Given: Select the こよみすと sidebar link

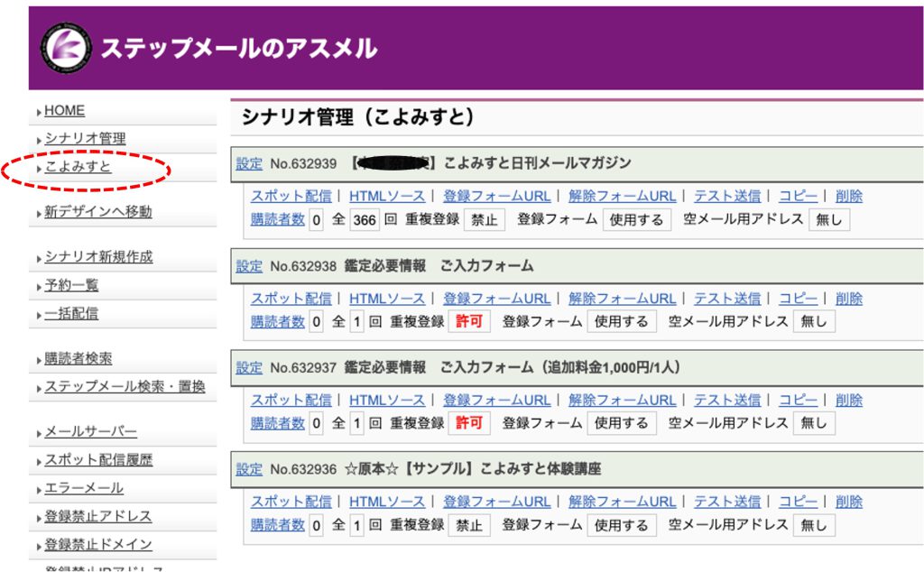Looking at the screenshot, I should point(78,167).
